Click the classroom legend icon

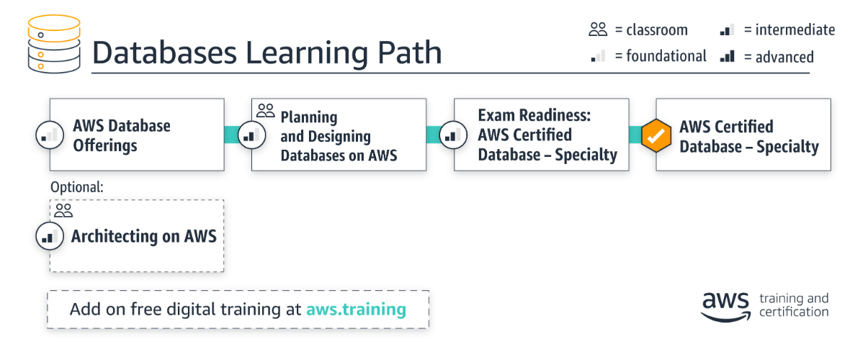[598, 30]
